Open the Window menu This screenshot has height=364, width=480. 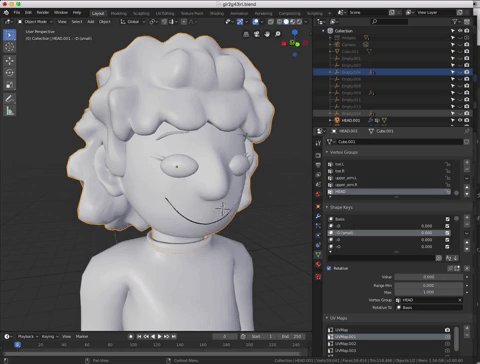pos(61,13)
